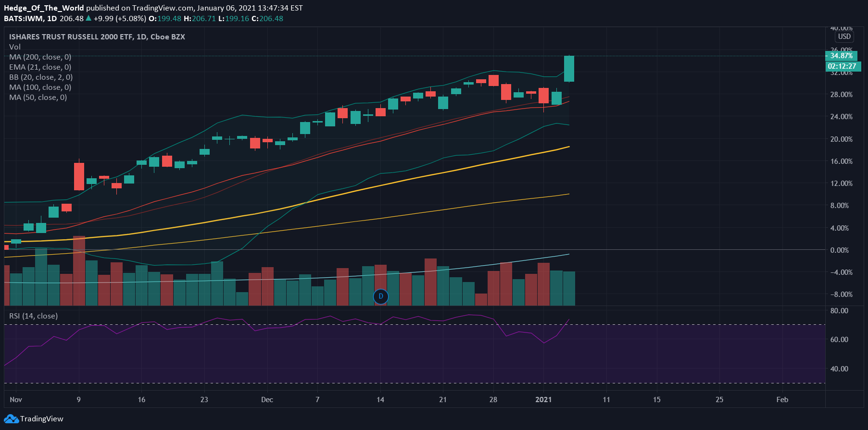Viewport: 868px width, 430px height.
Task: Select the Vol indicator label
Action: [x=15, y=47]
